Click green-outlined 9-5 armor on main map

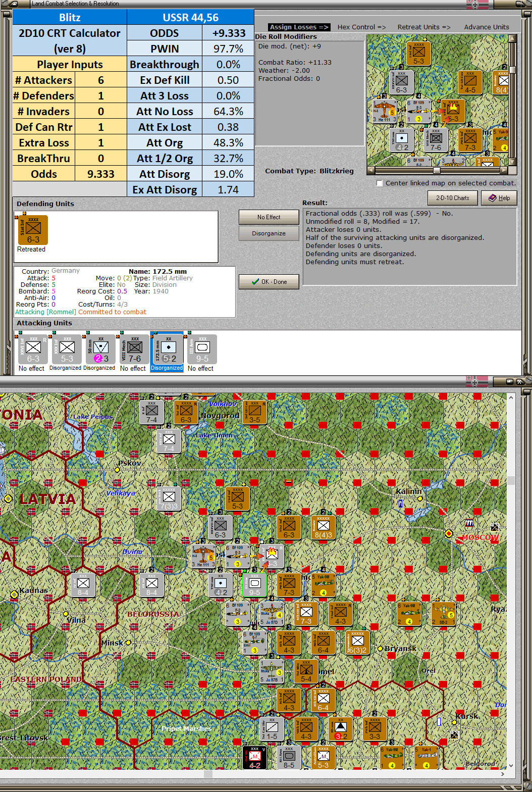click(x=254, y=585)
